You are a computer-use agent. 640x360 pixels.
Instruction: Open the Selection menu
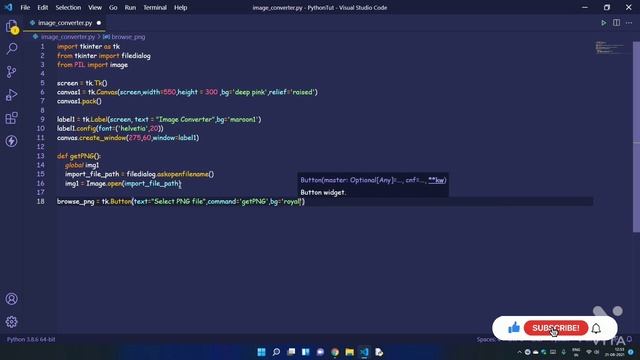click(x=68, y=7)
